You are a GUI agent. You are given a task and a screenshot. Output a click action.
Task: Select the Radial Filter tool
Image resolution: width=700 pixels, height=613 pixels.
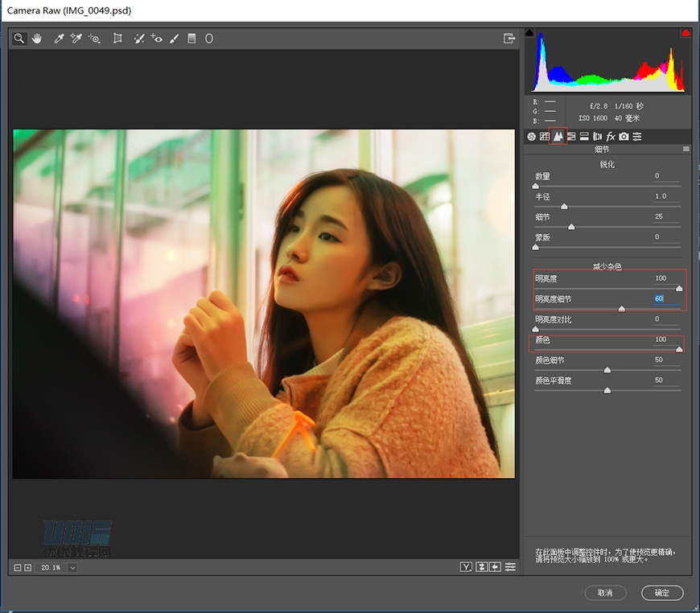209,38
